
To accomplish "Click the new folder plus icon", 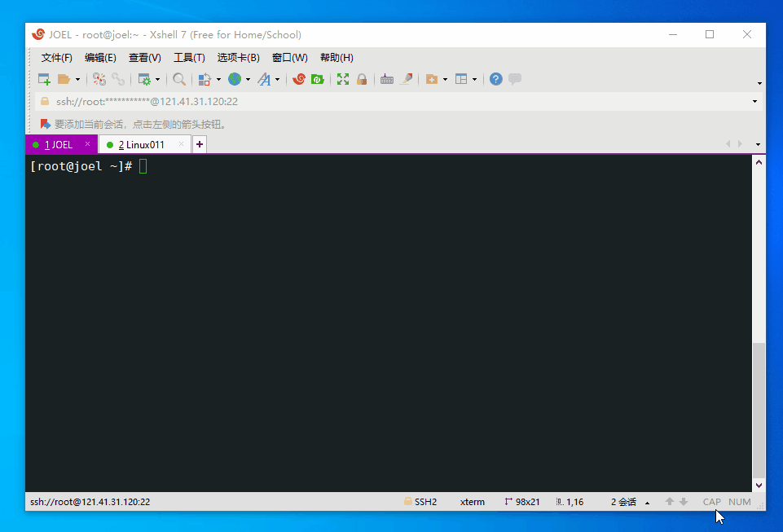I will coord(432,79).
